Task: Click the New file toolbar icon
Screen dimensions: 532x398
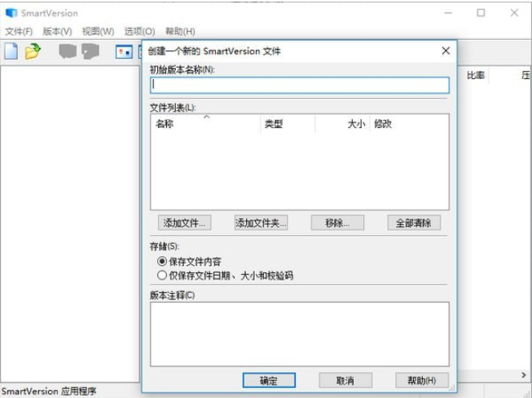Action: [x=11, y=51]
